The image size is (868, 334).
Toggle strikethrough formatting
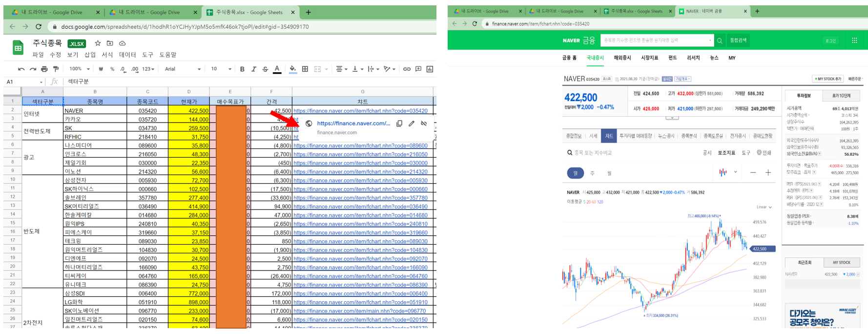click(x=265, y=69)
